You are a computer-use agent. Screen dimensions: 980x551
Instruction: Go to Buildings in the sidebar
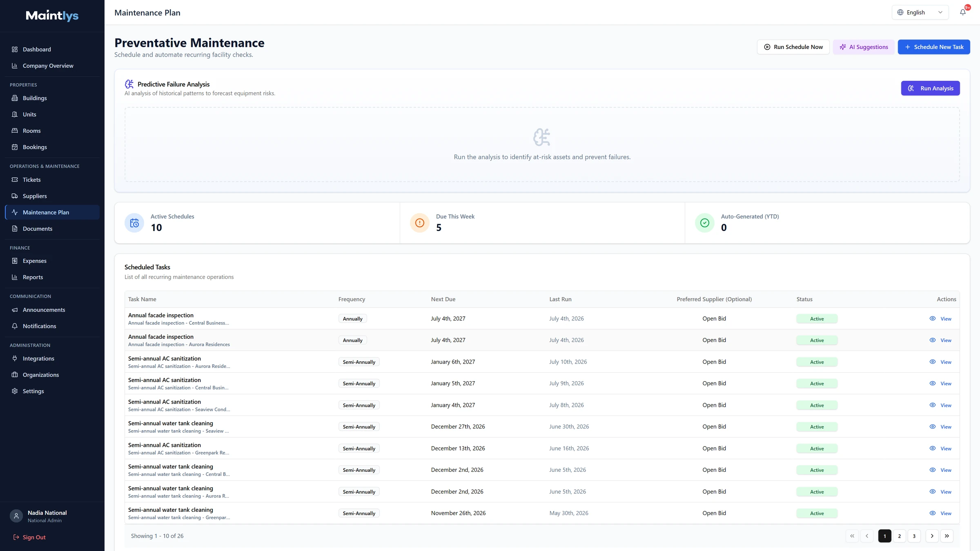[52, 98]
